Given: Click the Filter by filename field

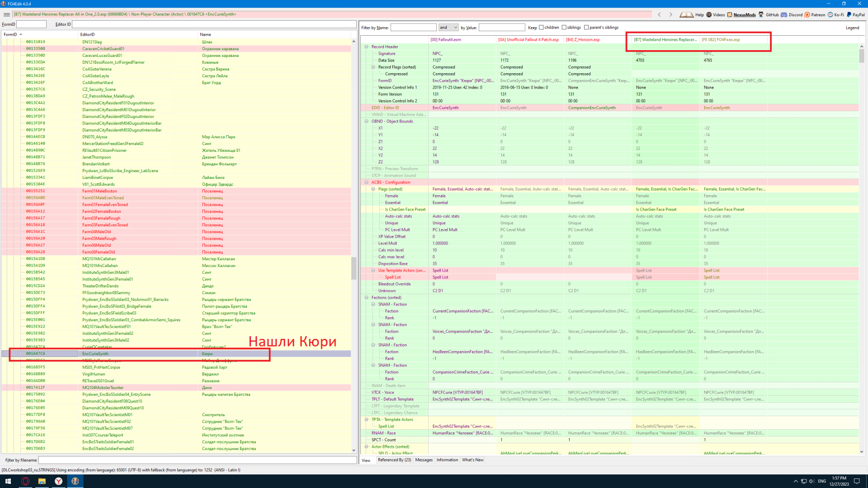Looking at the screenshot, I should tap(197, 460).
